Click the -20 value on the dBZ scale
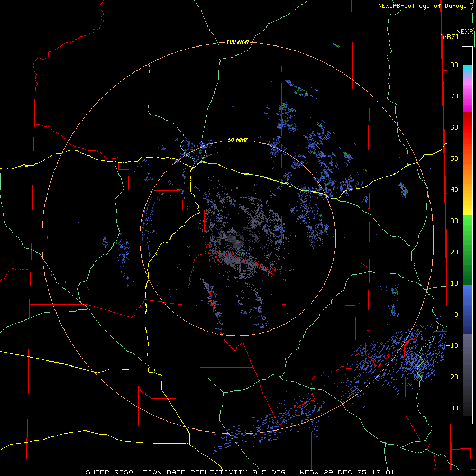Screen dimensions: 476x476 [452, 377]
